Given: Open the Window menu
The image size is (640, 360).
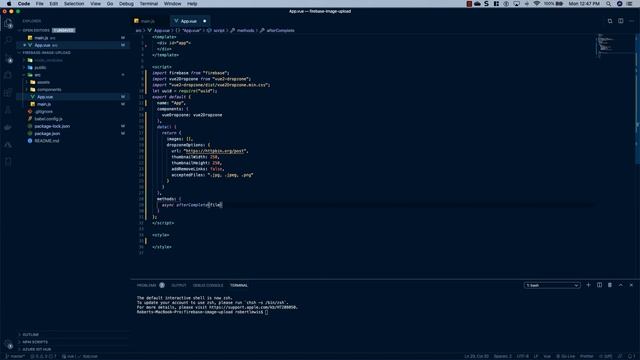Looking at the screenshot, I should 172,4.
